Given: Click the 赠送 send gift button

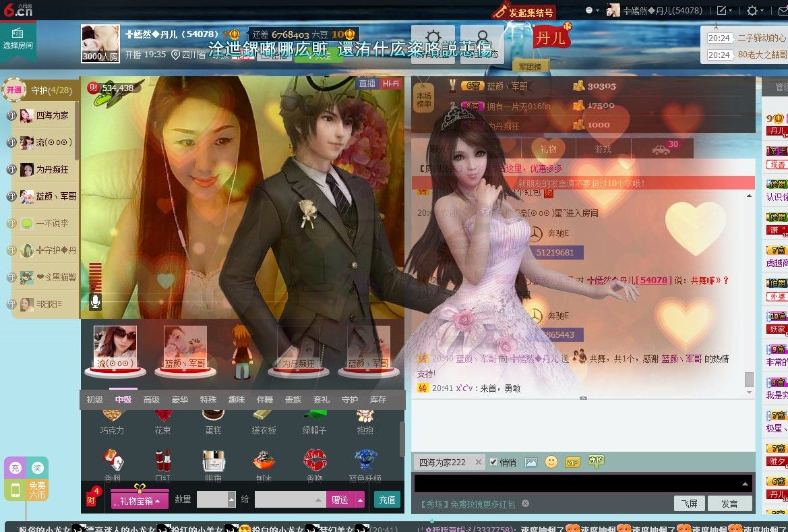Looking at the screenshot, I should pyautogui.click(x=340, y=500).
